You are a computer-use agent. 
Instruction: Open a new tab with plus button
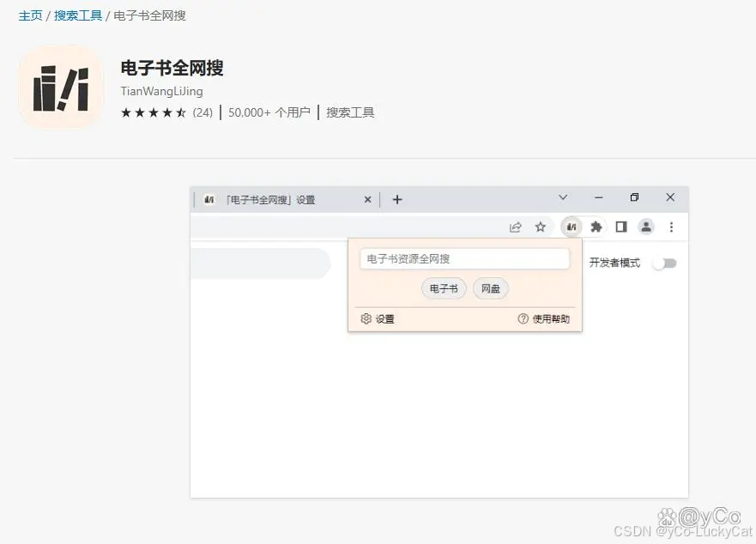pos(397,200)
